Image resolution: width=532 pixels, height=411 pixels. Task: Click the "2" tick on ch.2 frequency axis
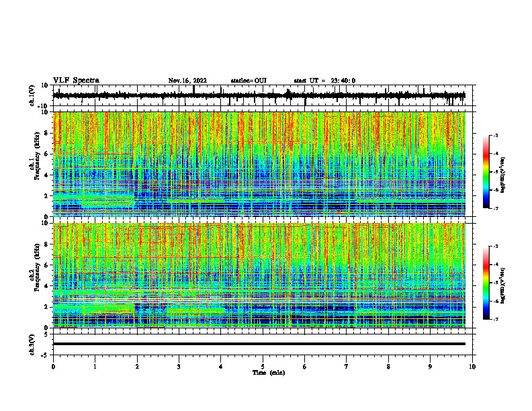(47, 307)
